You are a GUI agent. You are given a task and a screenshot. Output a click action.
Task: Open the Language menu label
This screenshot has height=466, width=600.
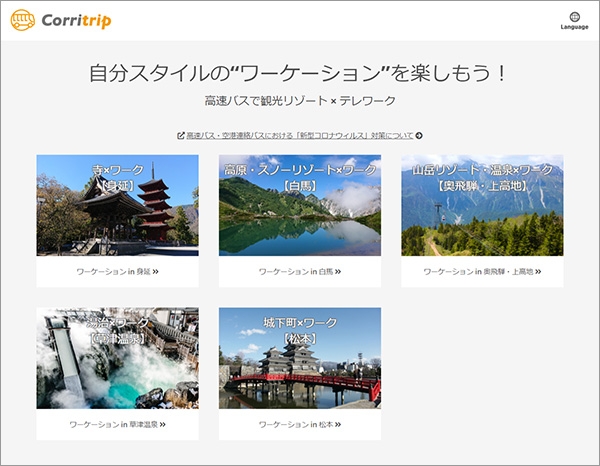(574, 28)
